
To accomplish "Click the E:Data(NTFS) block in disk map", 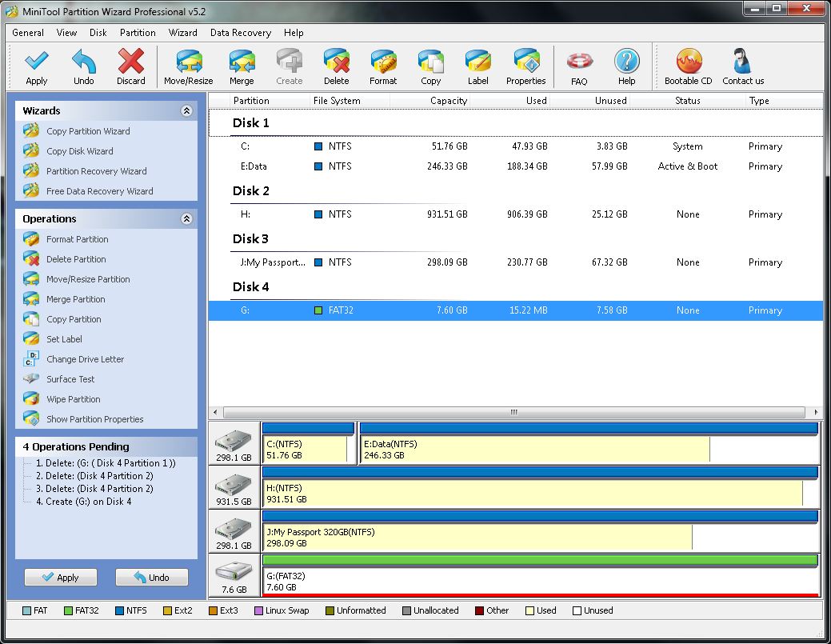I will coord(589,443).
